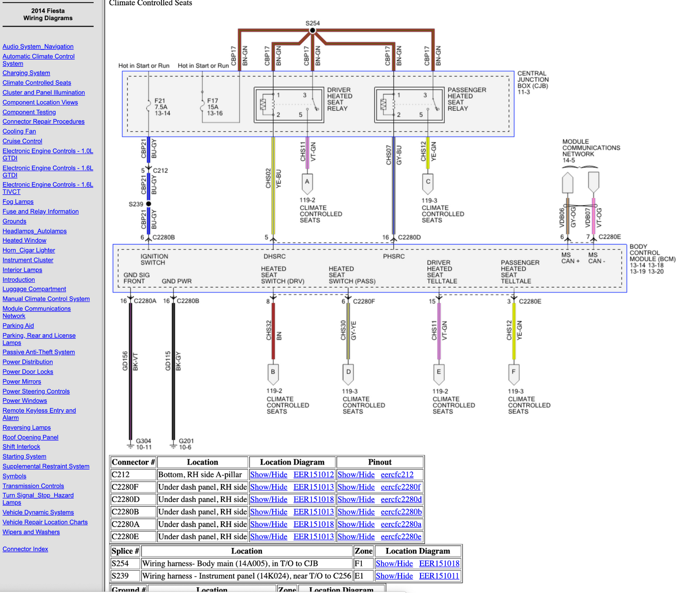This screenshot has width=700, height=593.
Task: Toggle Show/Hide pinout for C2280F
Action: coord(356,487)
